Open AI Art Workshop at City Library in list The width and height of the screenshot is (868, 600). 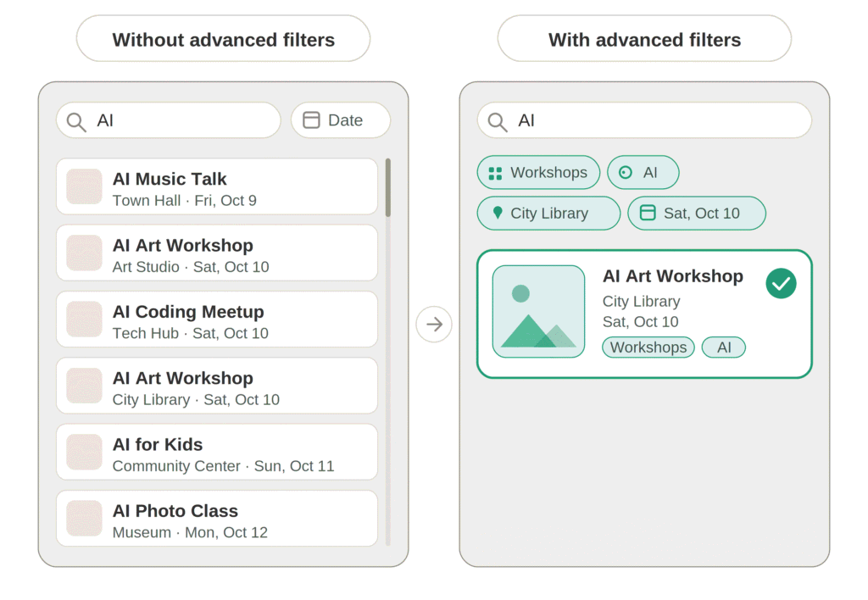point(217,386)
